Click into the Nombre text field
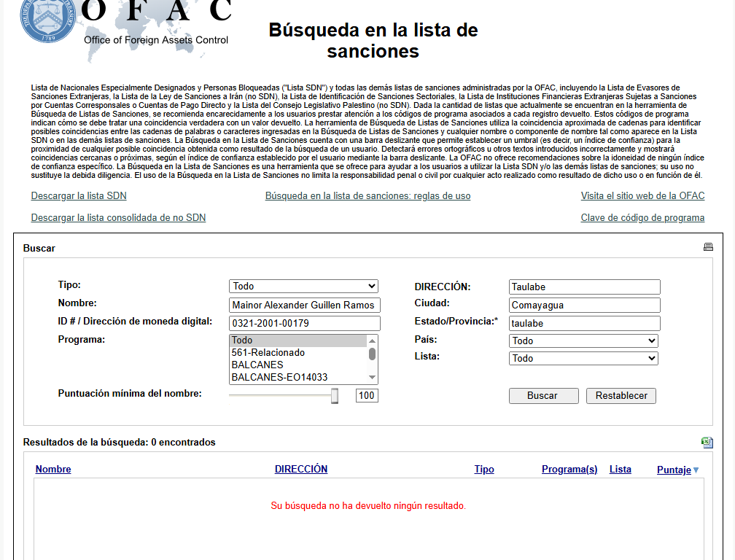 tap(305, 306)
